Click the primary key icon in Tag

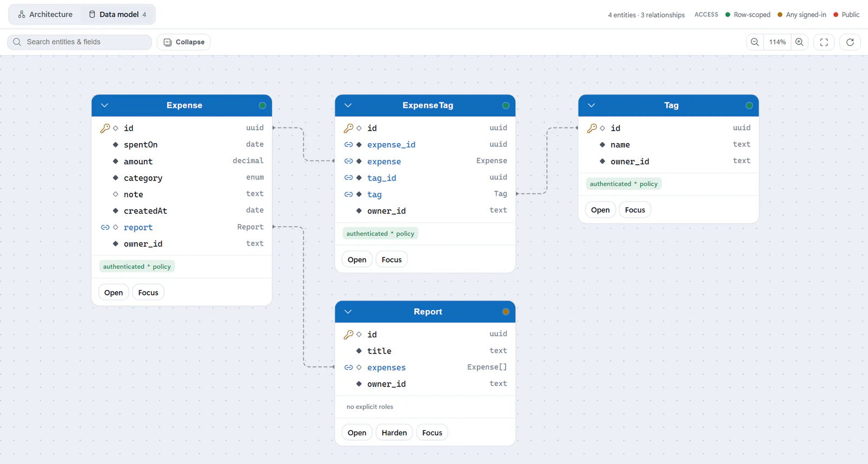tap(592, 128)
